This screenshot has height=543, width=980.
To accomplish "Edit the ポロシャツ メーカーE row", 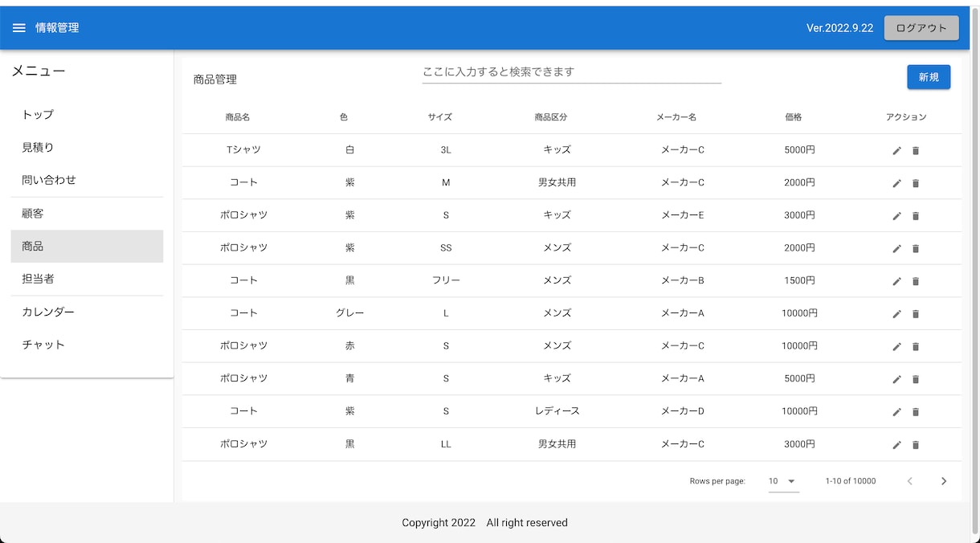I will 897,216.
